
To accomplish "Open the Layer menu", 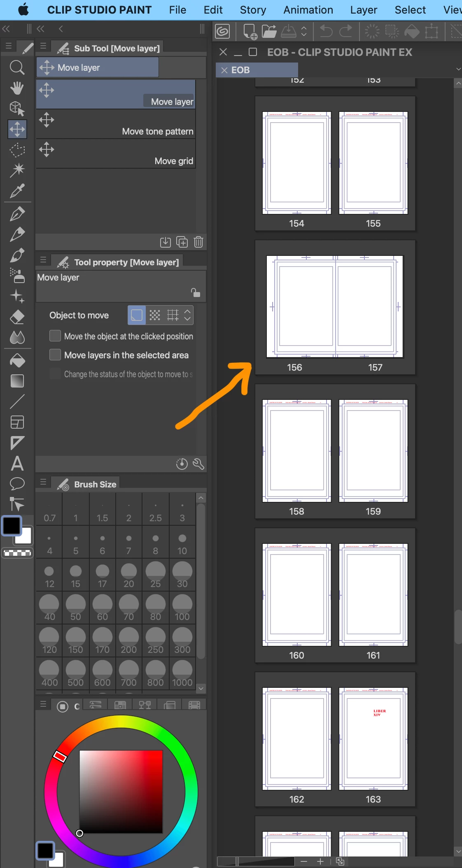I will point(364,9).
